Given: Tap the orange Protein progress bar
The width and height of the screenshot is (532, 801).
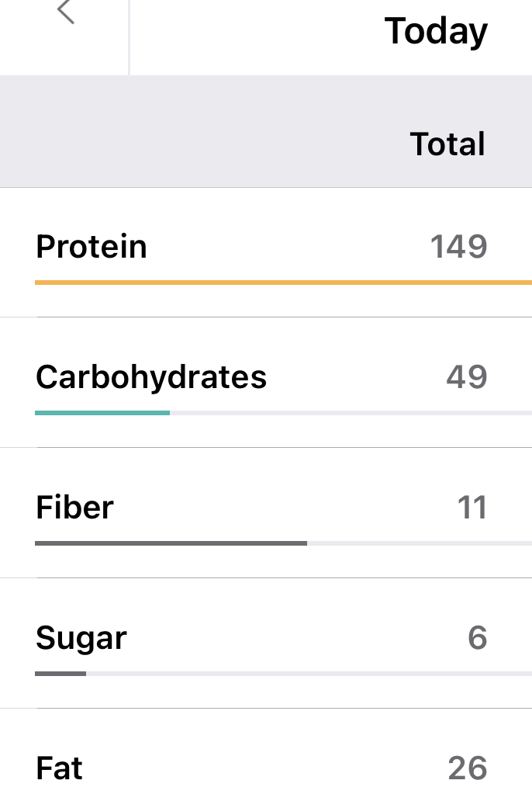Looking at the screenshot, I should click(283, 283).
